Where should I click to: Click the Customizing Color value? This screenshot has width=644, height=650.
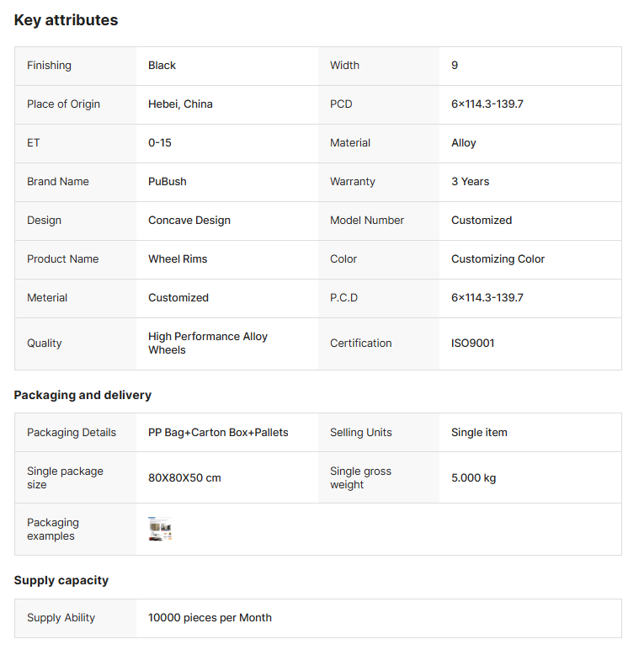coord(498,259)
